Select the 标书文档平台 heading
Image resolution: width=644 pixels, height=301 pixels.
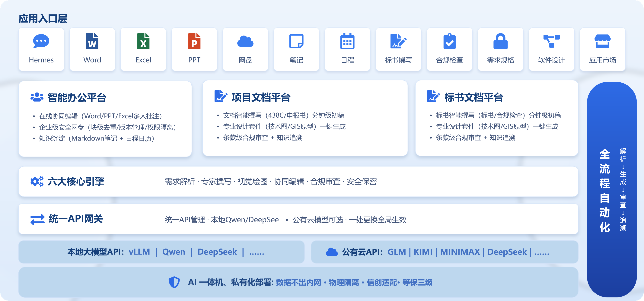click(x=474, y=97)
